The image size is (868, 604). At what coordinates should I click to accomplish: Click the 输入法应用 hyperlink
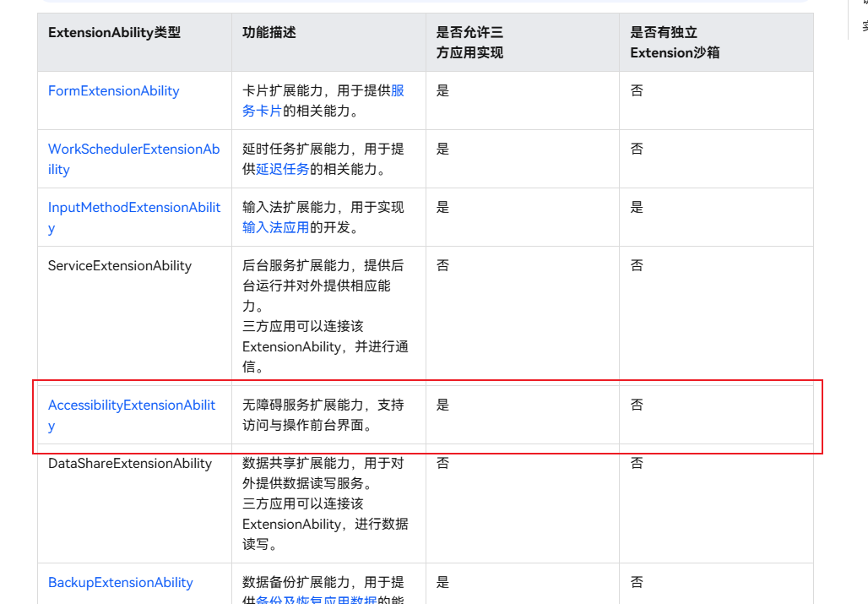(x=275, y=228)
